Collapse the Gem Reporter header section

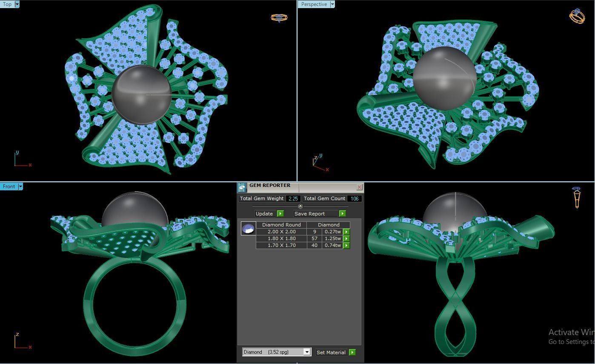(x=300, y=206)
